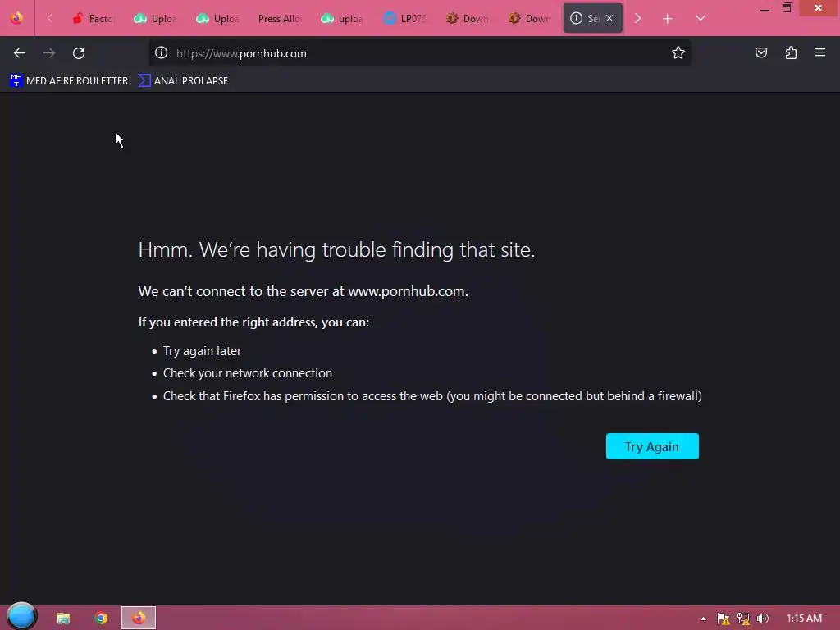Click "Check your network connection" text
This screenshot has width=840, height=630.
[248, 373]
